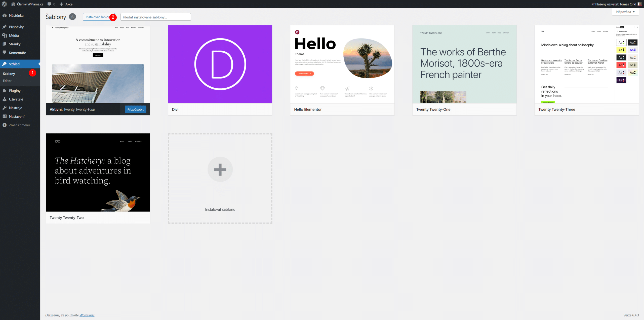Click the Zmenšit menu label
Screen dimensions: 644x320
click(x=19, y=125)
